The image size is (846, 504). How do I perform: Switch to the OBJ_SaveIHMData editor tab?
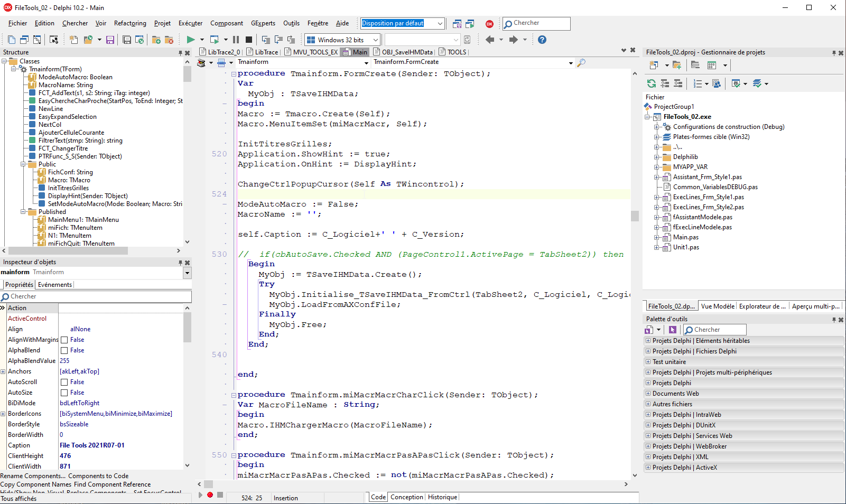point(403,52)
